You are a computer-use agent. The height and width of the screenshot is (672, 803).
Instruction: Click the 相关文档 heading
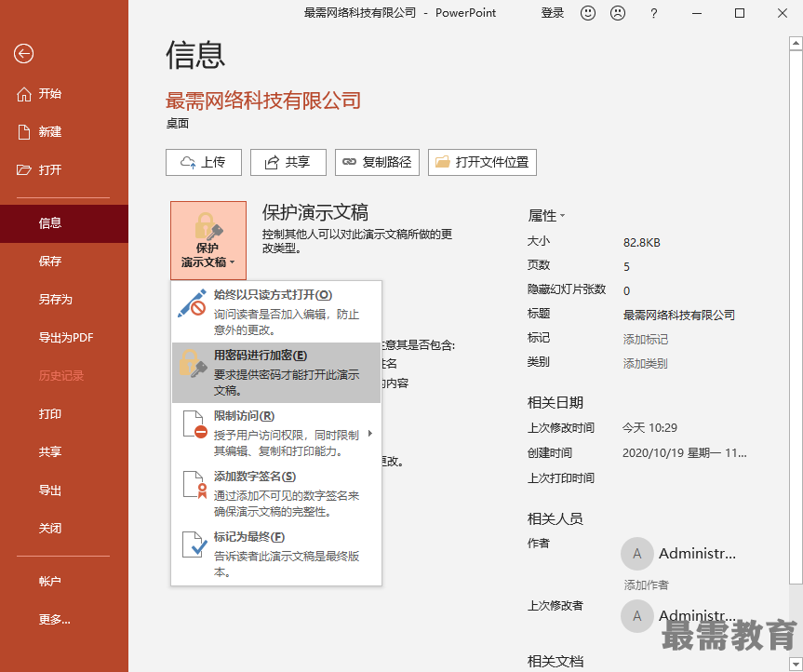[555, 661]
